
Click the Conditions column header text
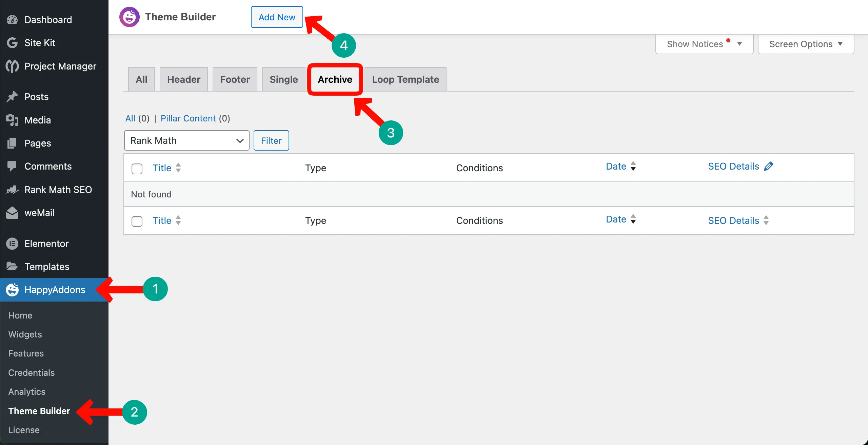click(479, 168)
